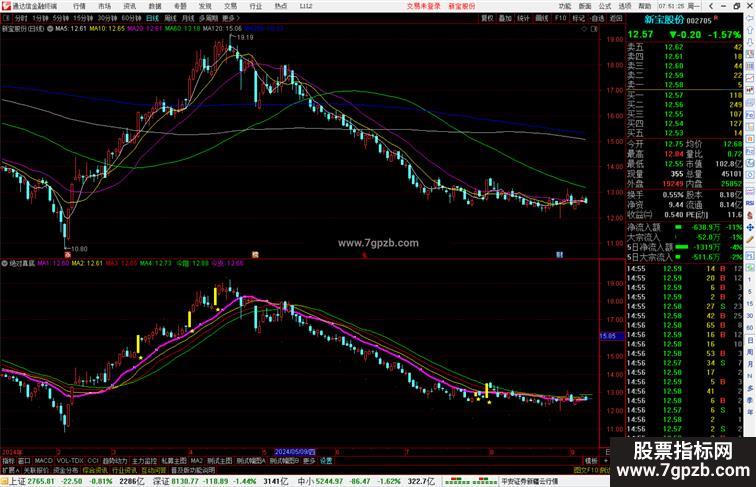The width and height of the screenshot is (756, 487).
Task: Open F10 company info
Action: click(x=560, y=18)
